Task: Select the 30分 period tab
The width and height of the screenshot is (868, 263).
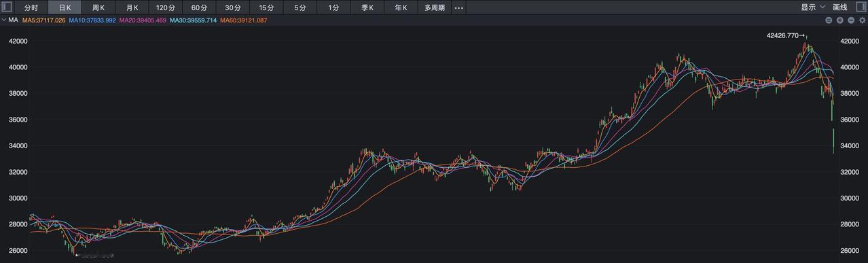Action: (232, 7)
